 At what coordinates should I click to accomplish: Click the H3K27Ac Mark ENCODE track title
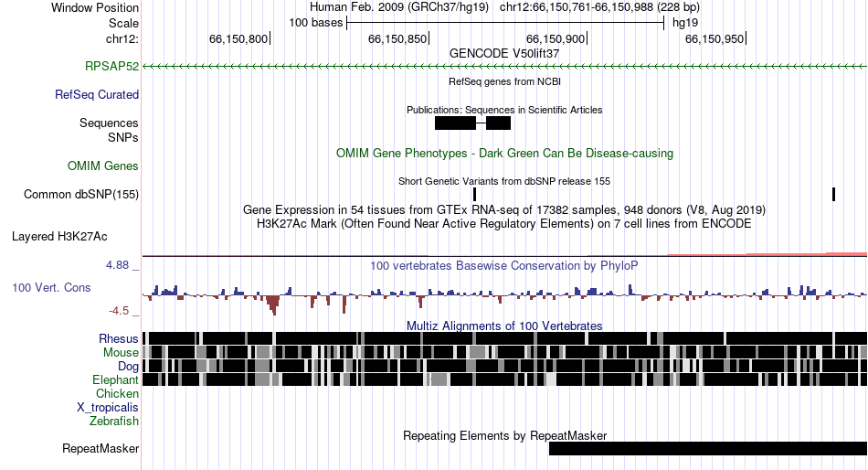504,224
